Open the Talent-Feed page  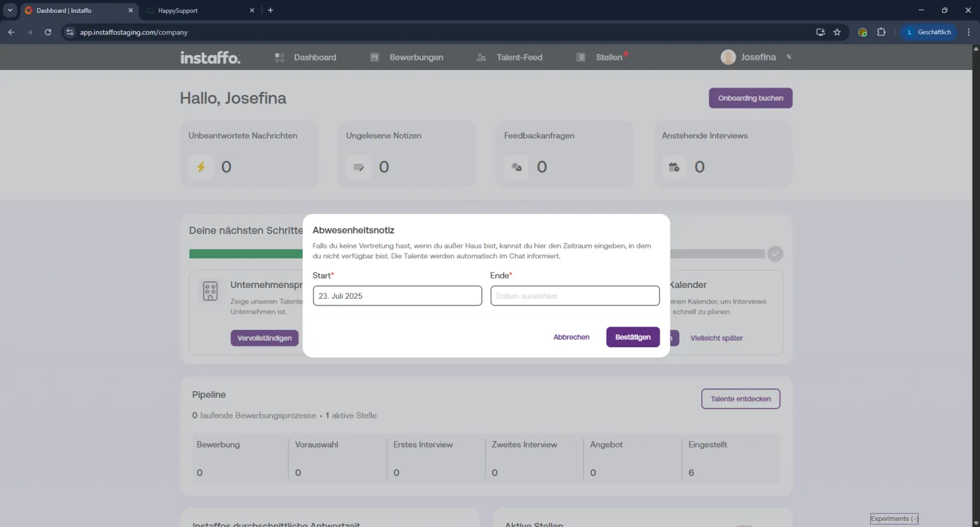pos(509,57)
